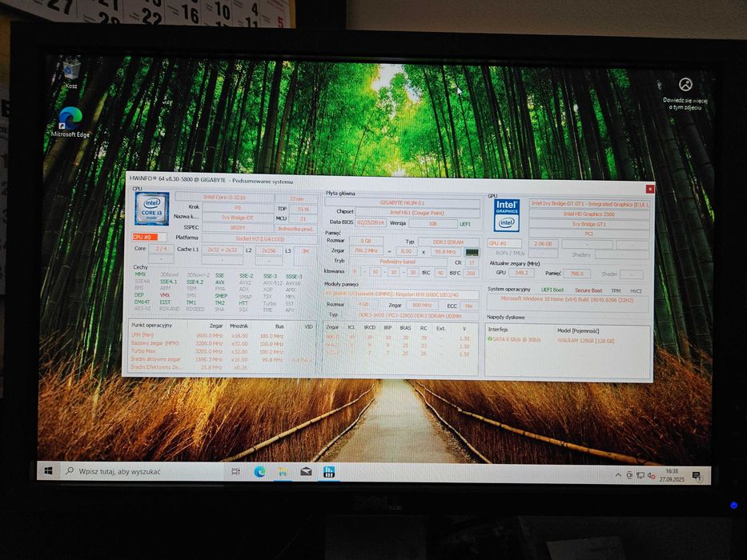
Task: Click the 'SR0YY' SSPEC field
Action: (x=238, y=228)
